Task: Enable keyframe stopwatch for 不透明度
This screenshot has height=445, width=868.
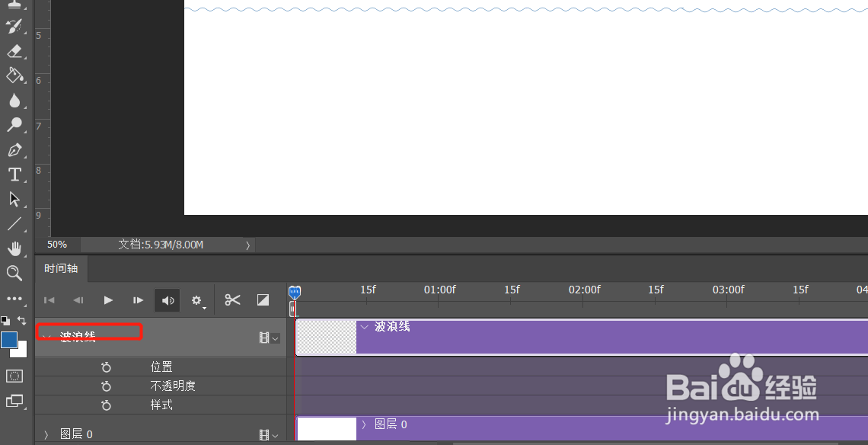Action: (x=107, y=386)
